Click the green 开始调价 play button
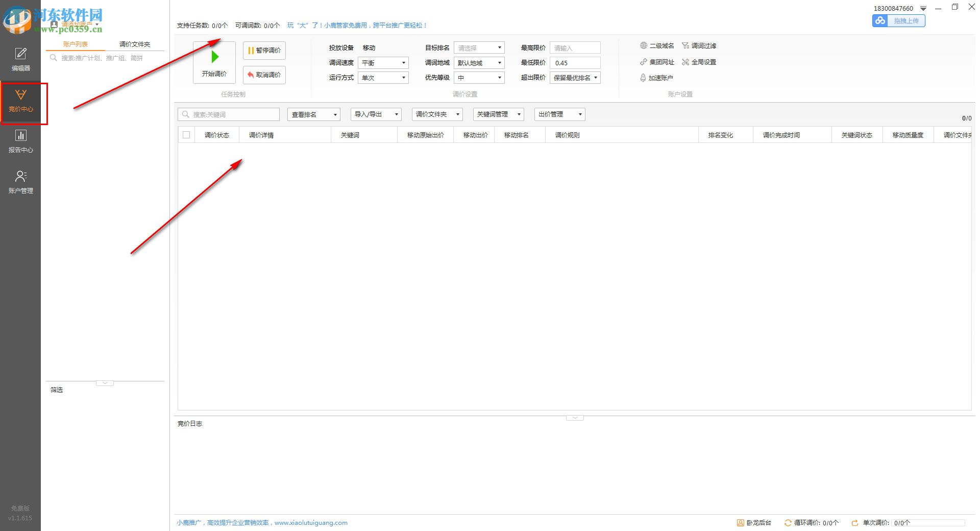This screenshot has height=531, width=980. [x=214, y=62]
